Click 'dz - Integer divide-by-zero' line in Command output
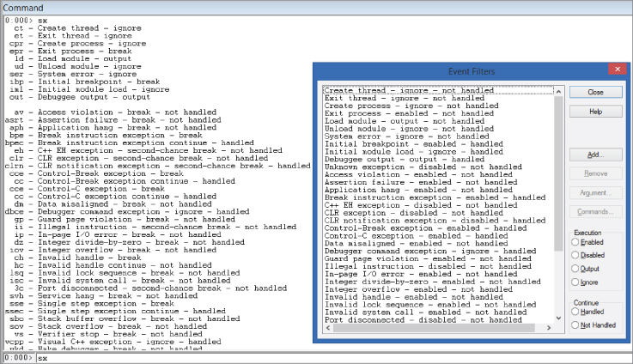 [129, 243]
